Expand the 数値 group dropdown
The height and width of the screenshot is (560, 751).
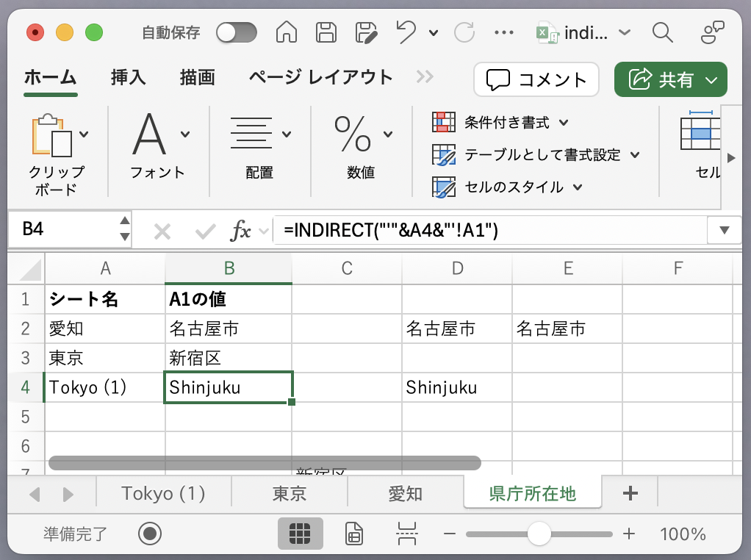point(388,134)
